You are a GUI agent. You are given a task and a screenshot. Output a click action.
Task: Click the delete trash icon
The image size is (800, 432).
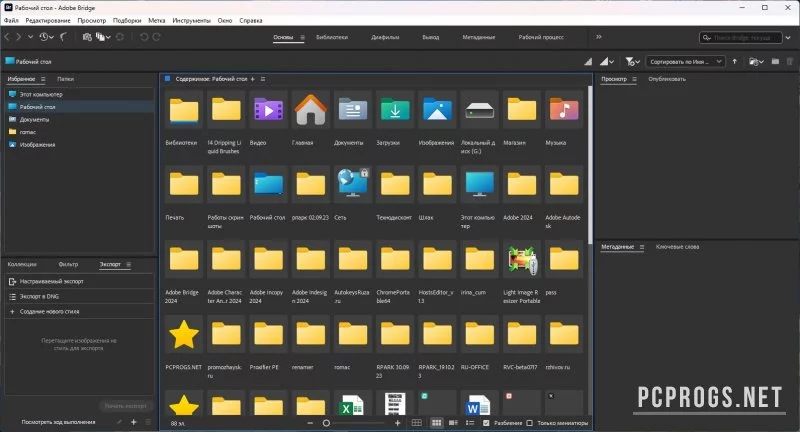790,62
